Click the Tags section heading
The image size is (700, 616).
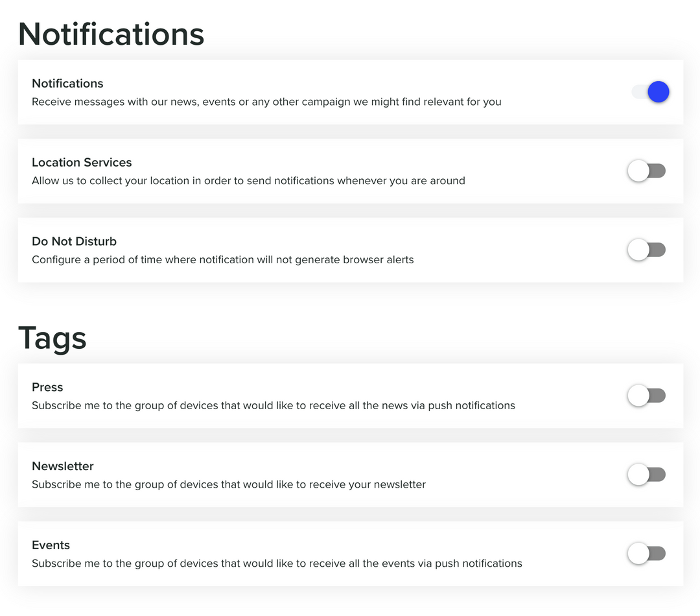52,338
